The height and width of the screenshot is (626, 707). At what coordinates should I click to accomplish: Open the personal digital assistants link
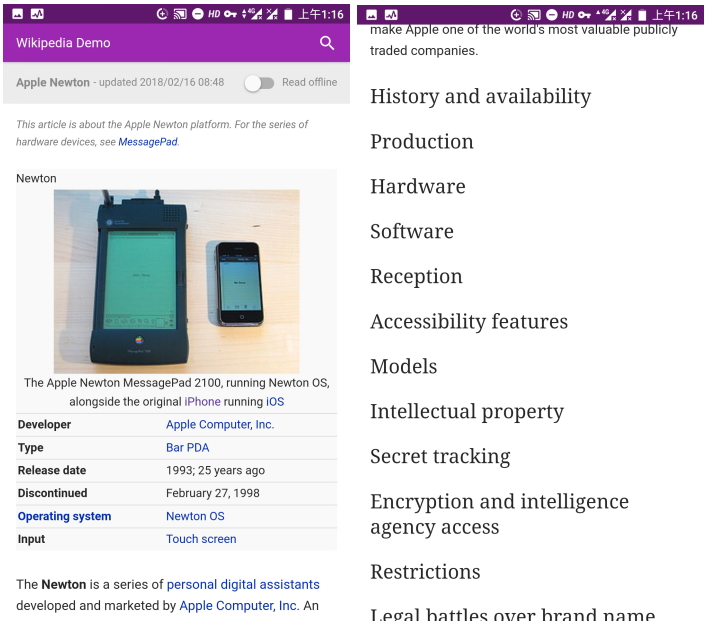243,585
